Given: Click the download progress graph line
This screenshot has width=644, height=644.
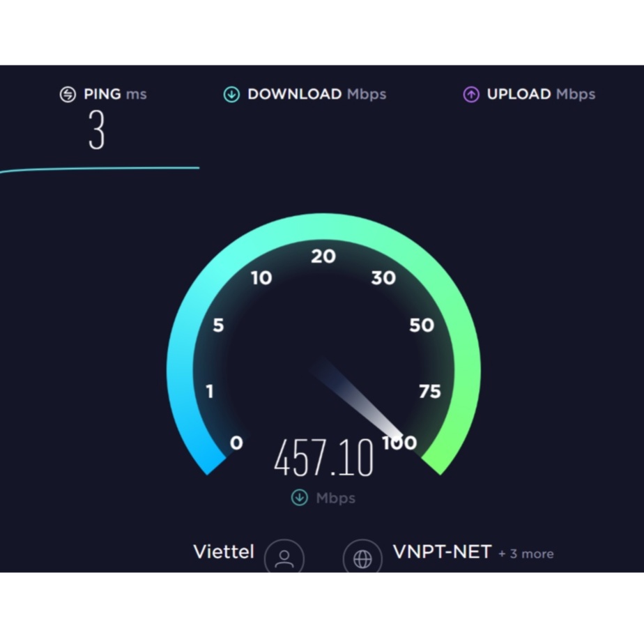Looking at the screenshot, I should [100, 169].
